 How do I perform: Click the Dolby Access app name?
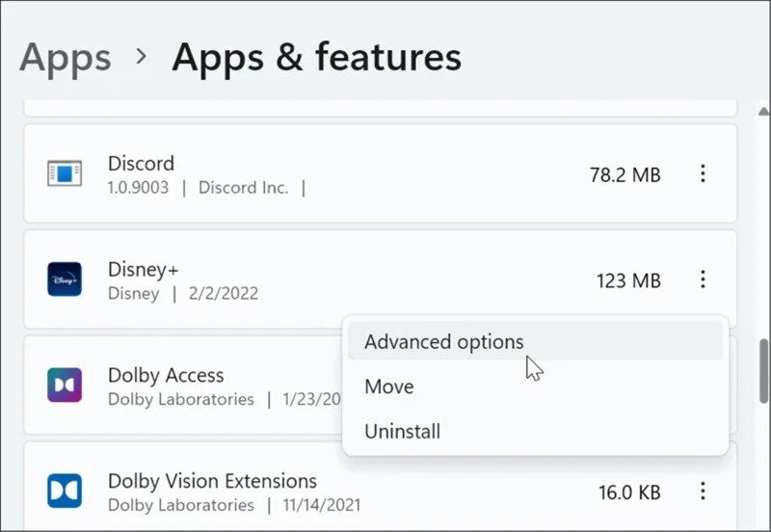(x=166, y=375)
